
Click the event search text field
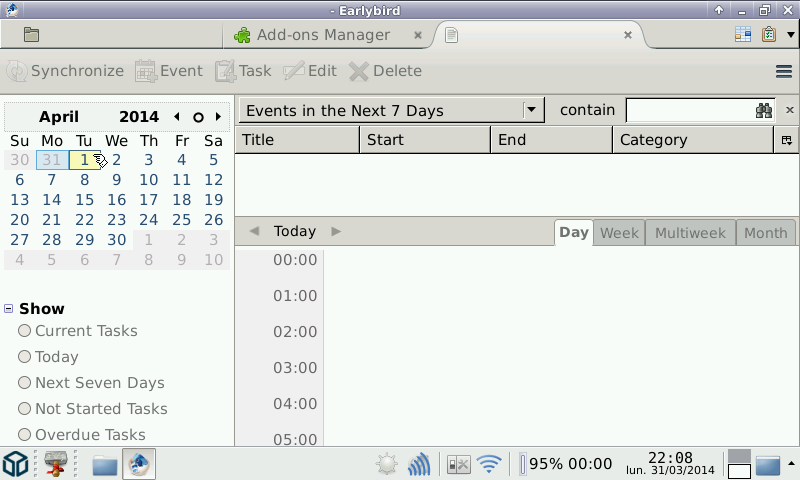point(690,110)
